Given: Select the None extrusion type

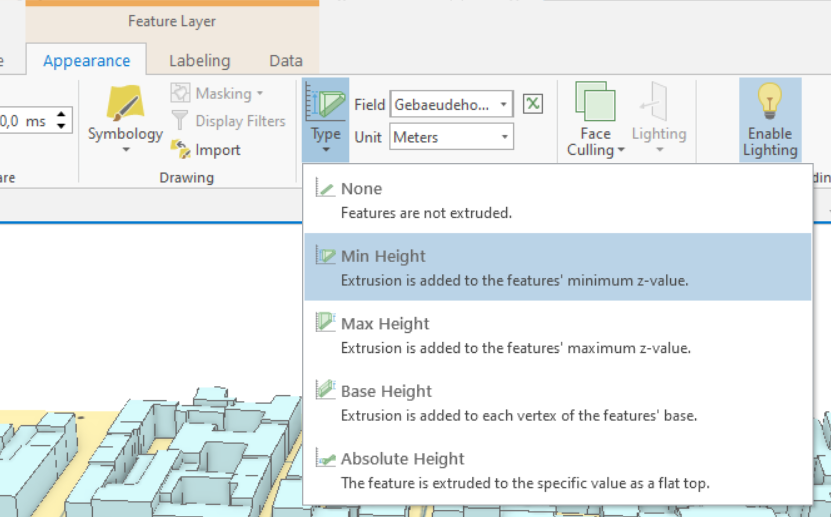Looking at the screenshot, I should point(558,200).
